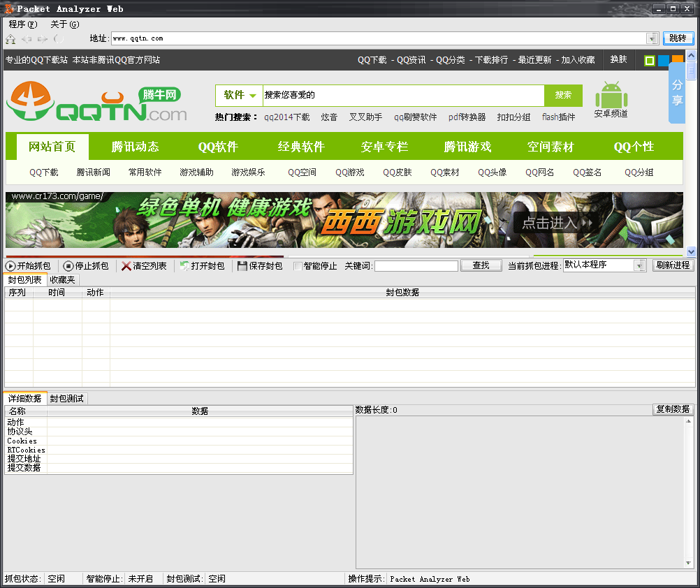This screenshot has height=588, width=700.
Task: Select the blue skin color swatch
Action: click(x=664, y=60)
